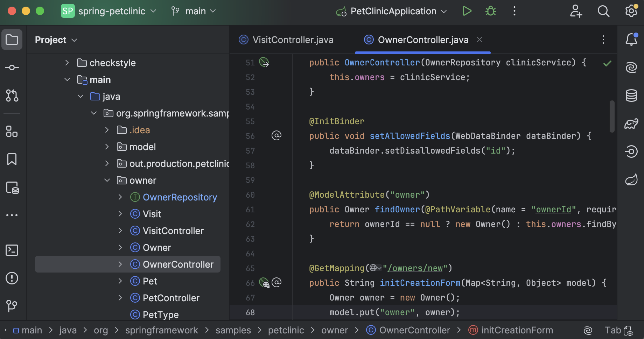The height and width of the screenshot is (339, 644).
Task: Run PetClinicApplication with the run icon
Action: [467, 11]
